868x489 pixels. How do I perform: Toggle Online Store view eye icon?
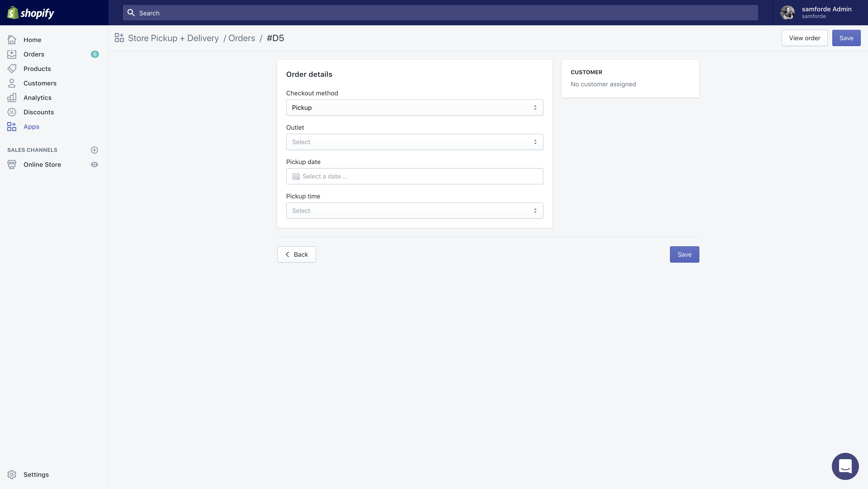click(94, 165)
